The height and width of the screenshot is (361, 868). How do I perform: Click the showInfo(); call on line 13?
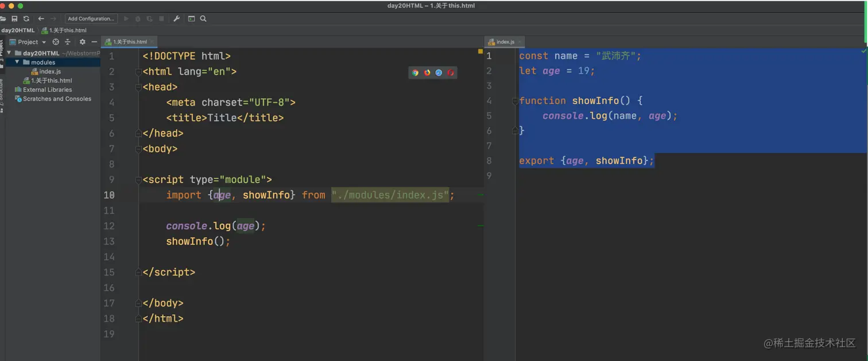[198, 242]
